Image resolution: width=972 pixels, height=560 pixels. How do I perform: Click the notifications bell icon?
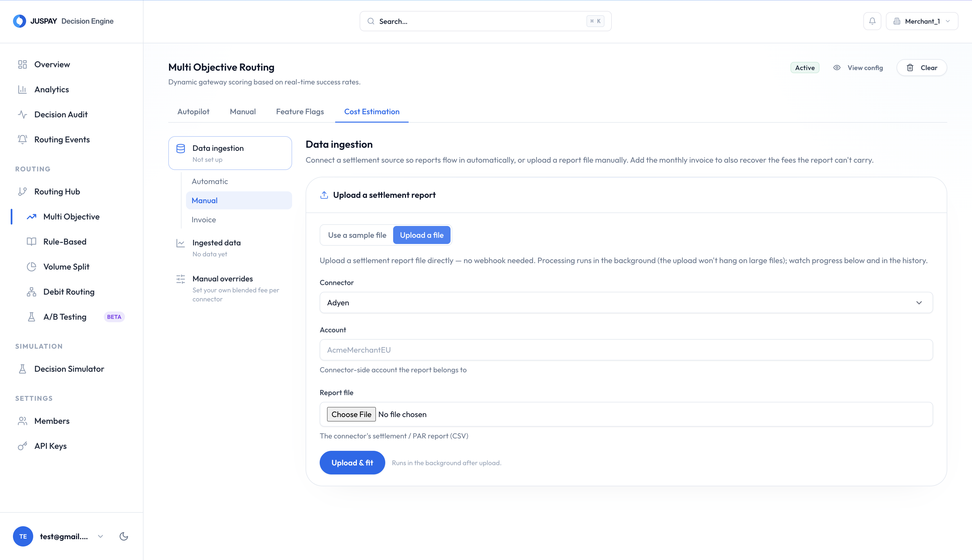(x=872, y=21)
